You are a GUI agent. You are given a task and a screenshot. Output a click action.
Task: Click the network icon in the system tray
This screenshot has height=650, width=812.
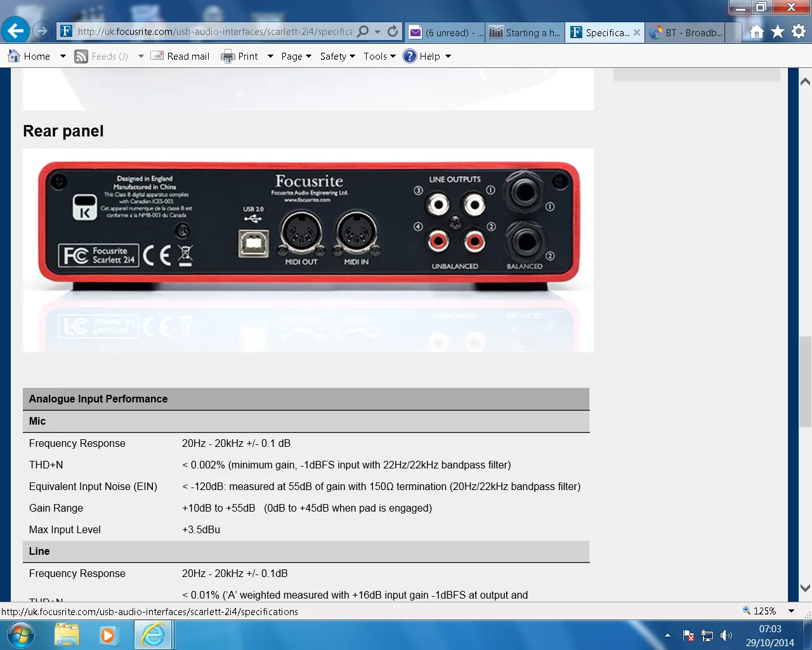click(707, 635)
